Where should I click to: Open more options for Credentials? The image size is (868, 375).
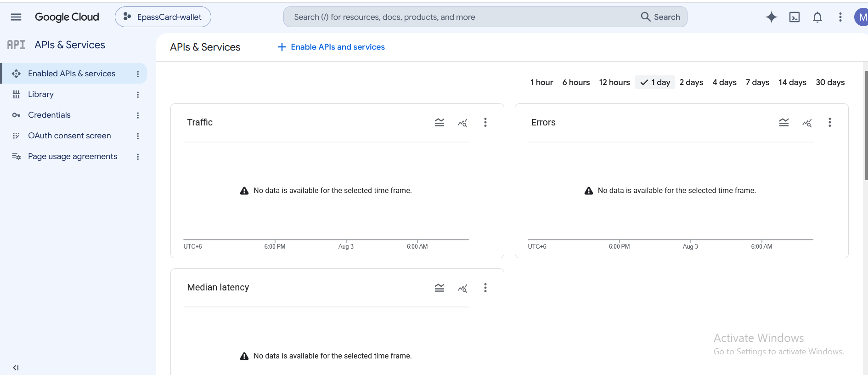point(138,115)
